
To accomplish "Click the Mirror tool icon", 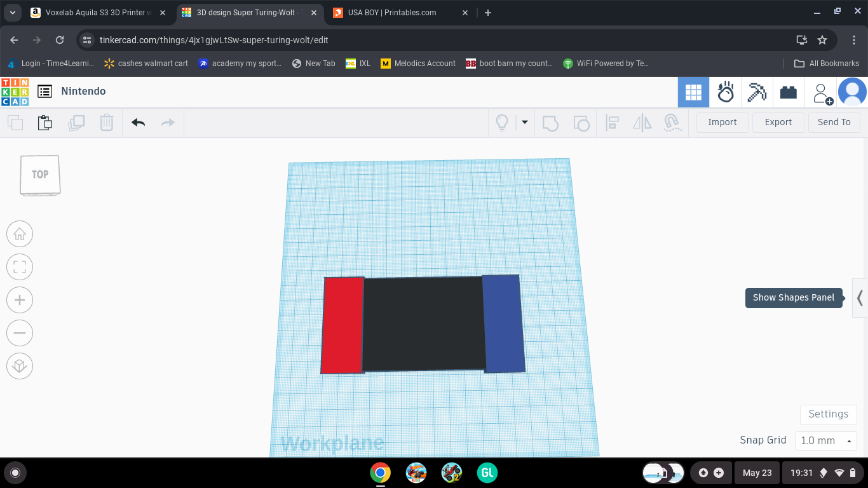I will [642, 123].
